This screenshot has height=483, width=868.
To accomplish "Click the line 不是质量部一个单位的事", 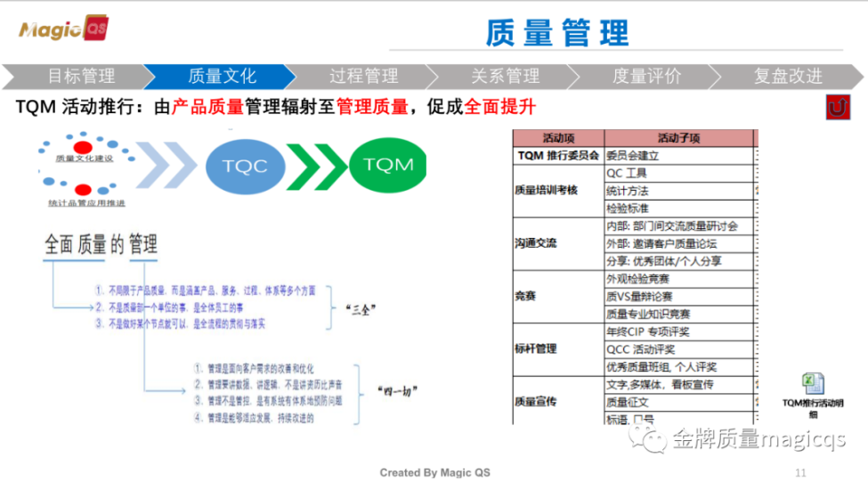I will (x=169, y=307).
